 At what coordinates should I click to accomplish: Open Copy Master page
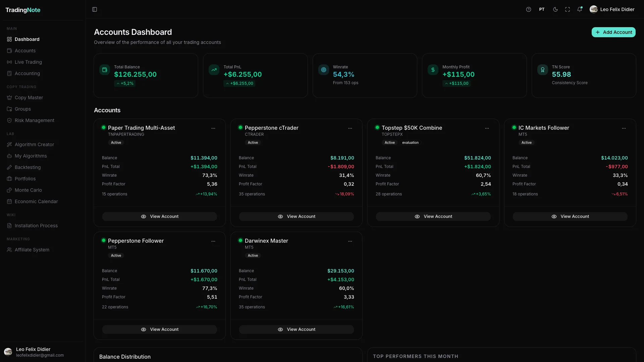point(43,98)
